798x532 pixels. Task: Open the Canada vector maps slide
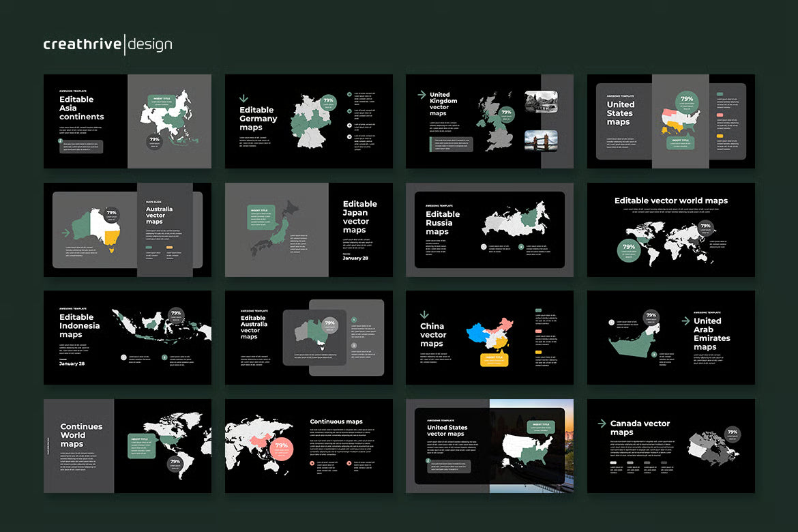(670, 446)
